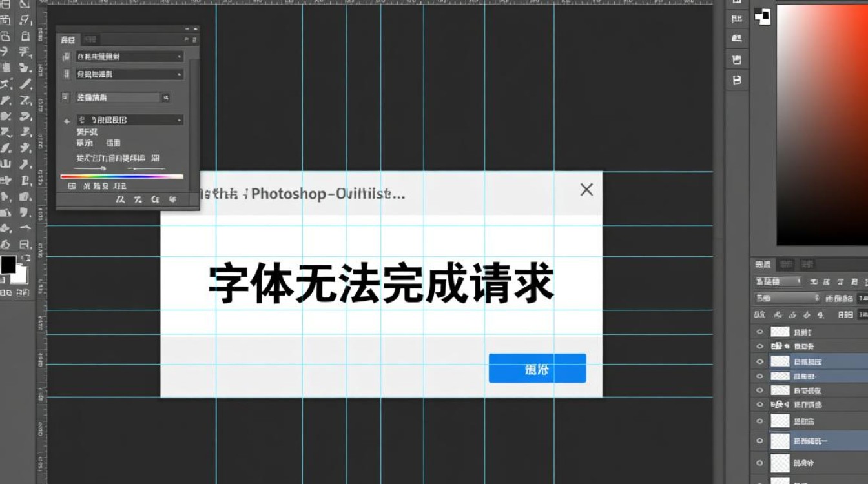Switch to the second tab of the floating panel
Viewport: 868px width, 484px height.
pos(90,40)
